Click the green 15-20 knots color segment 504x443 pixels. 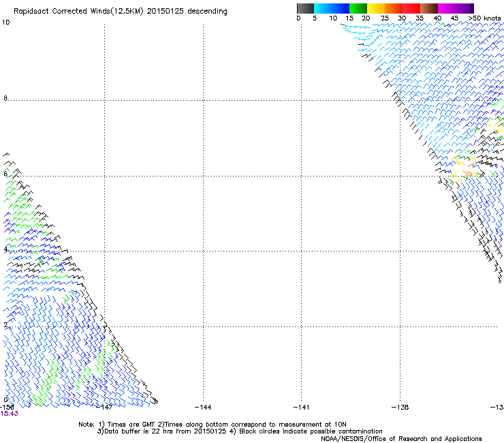tap(358, 8)
